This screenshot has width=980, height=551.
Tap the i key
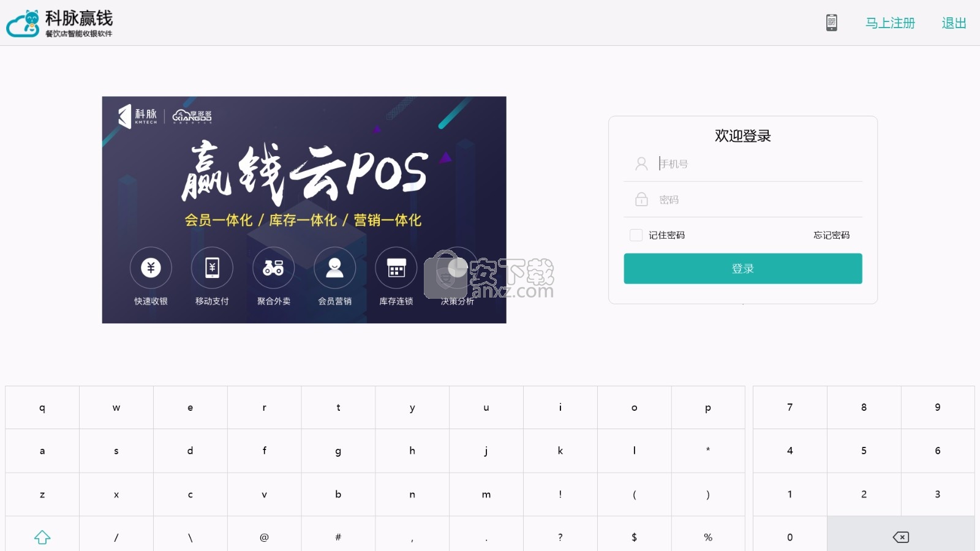click(560, 408)
